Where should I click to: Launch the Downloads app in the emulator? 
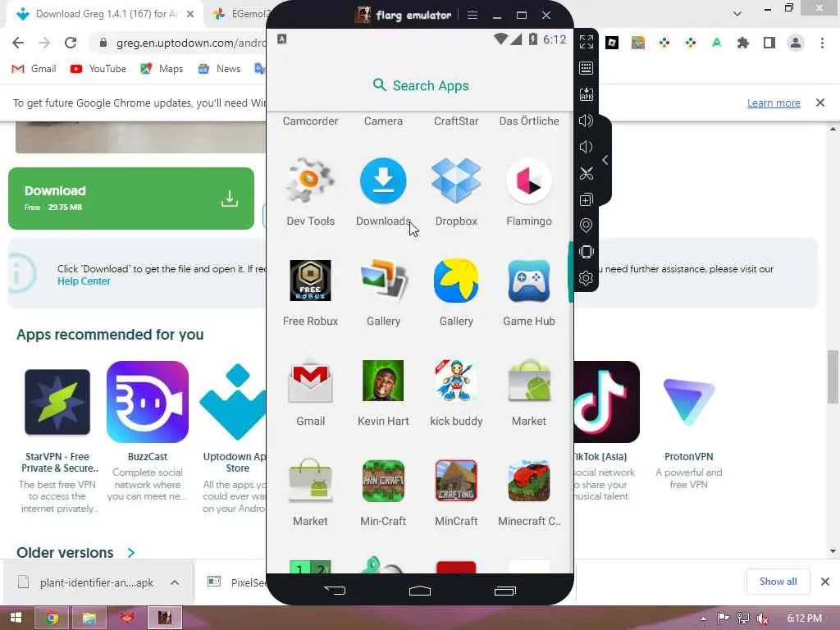pos(383,193)
